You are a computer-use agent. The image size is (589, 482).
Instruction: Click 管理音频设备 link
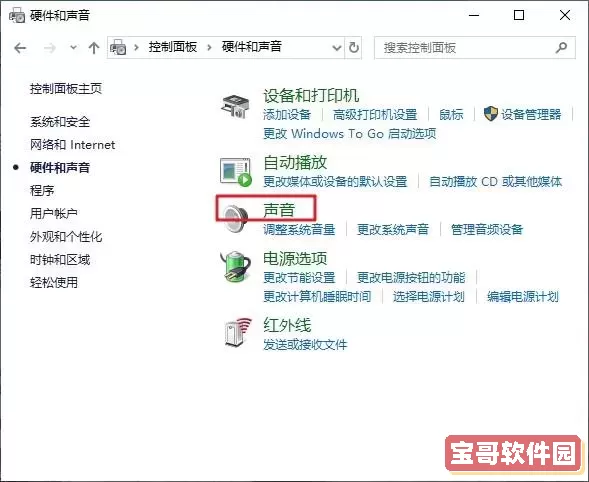(x=487, y=229)
